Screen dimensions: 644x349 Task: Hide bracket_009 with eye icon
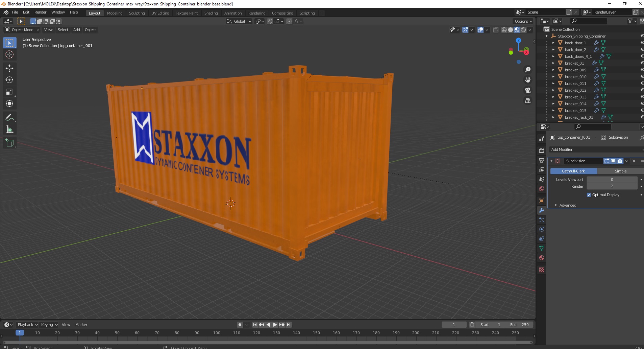click(642, 70)
